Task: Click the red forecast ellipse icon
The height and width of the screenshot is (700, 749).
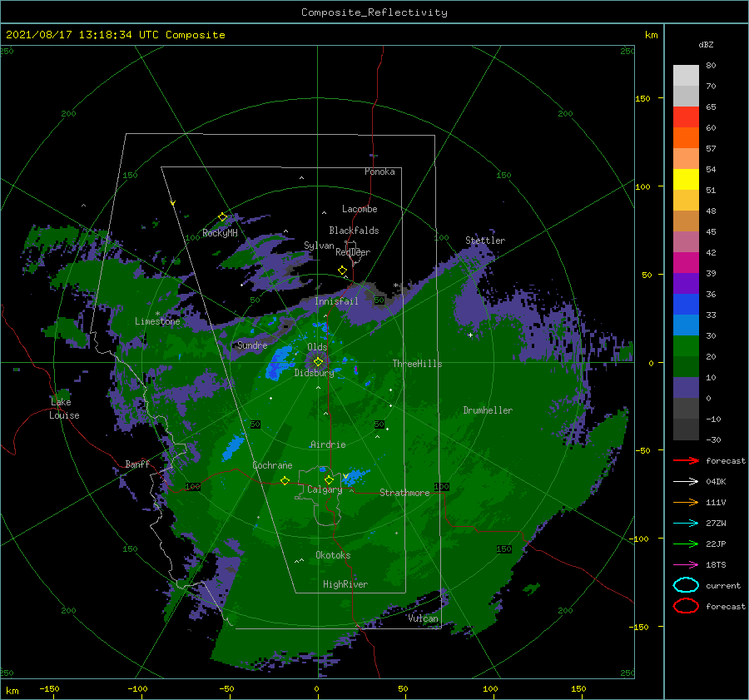Action: click(686, 606)
